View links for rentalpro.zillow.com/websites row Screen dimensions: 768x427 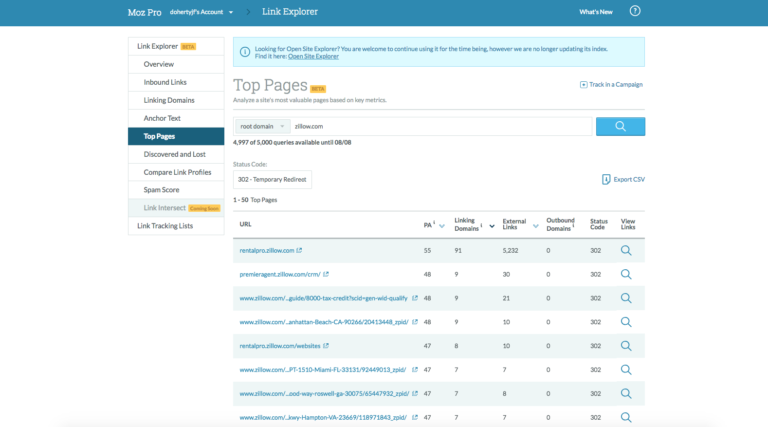tap(626, 346)
